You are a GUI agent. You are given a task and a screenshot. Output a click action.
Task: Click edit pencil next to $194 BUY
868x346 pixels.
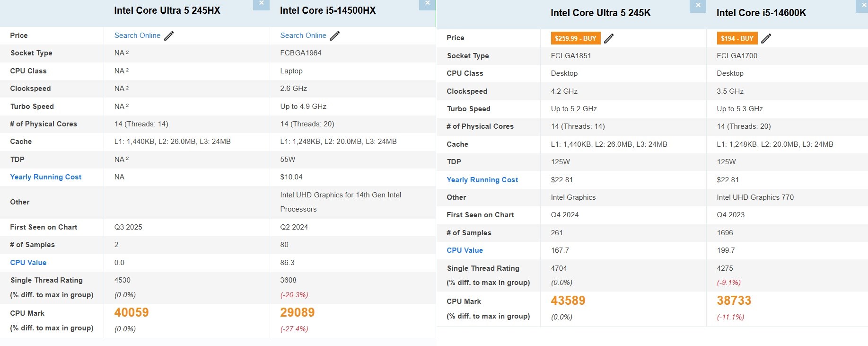[766, 38]
